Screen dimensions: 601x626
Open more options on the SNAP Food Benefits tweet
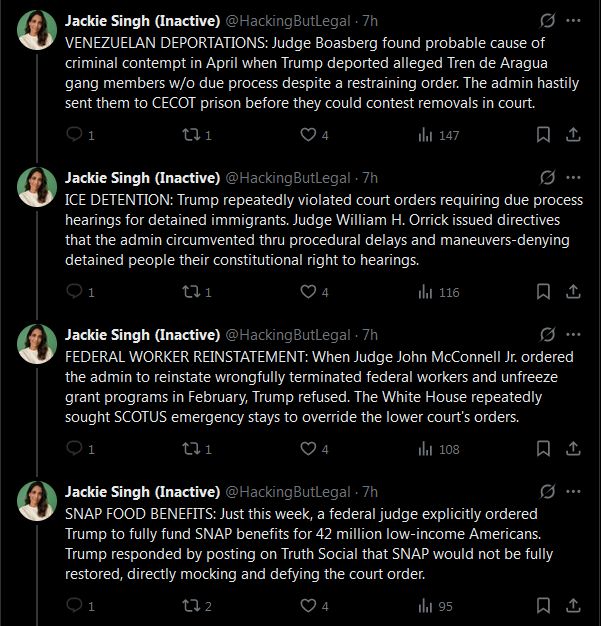(x=573, y=492)
